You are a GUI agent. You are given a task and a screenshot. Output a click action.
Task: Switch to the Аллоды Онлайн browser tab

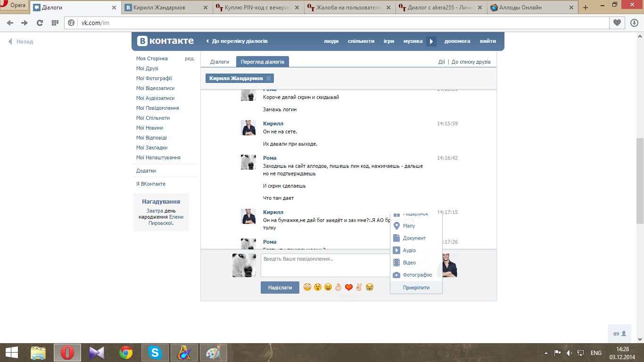click(532, 7)
